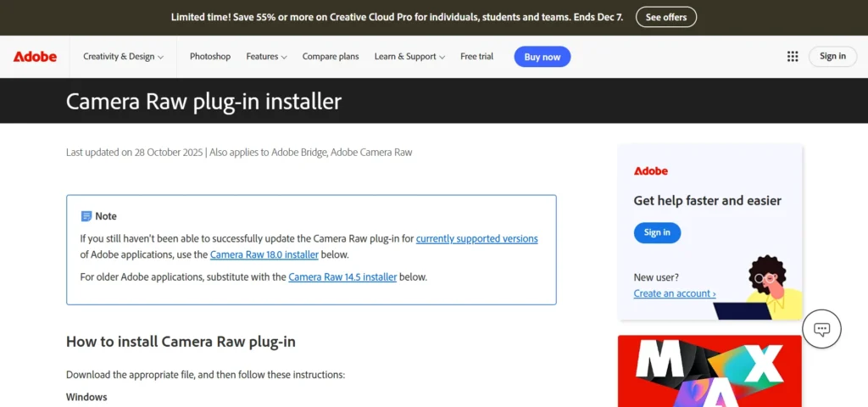The image size is (868, 407).
Task: Click the note icon in Note box
Action: [x=86, y=216]
